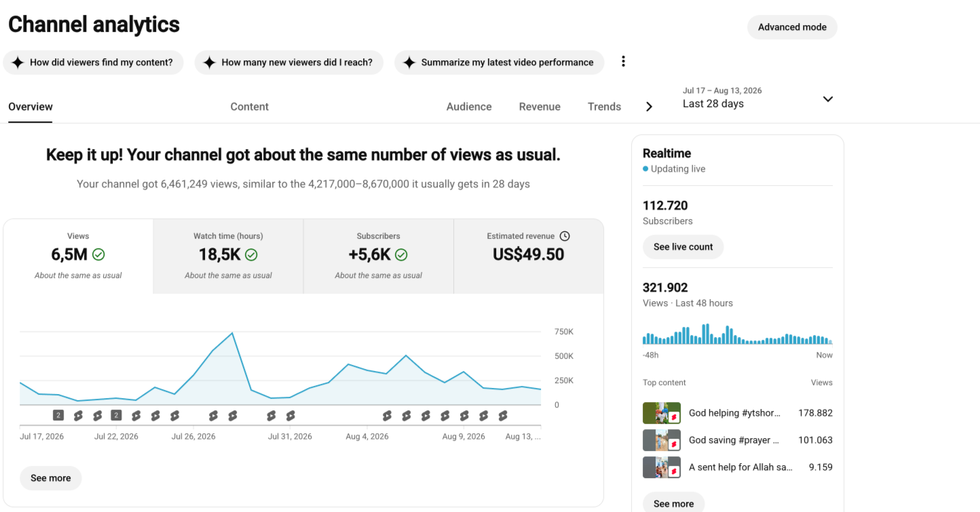Click the "God helping #ytshor..." title
The width and height of the screenshot is (980, 512).
[735, 413]
